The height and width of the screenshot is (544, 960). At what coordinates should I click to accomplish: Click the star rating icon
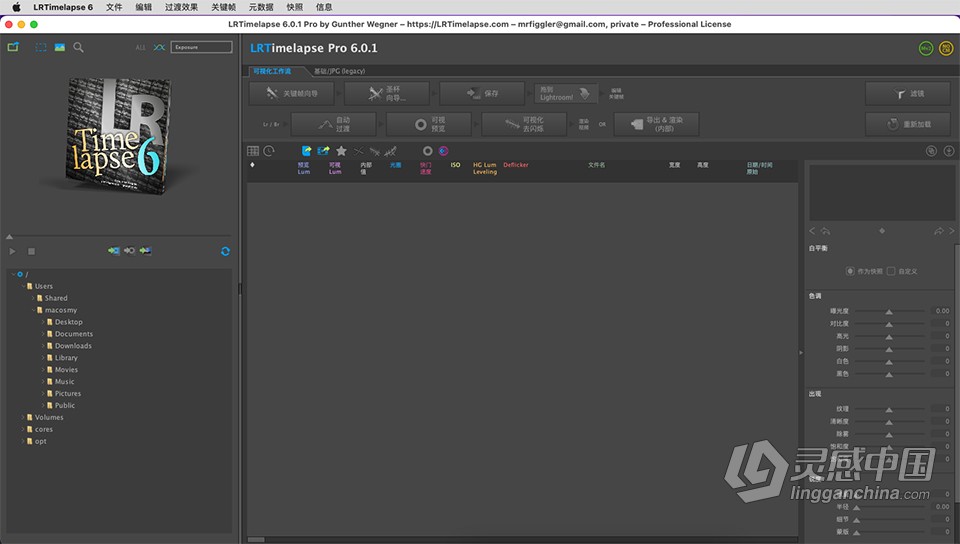click(x=341, y=151)
